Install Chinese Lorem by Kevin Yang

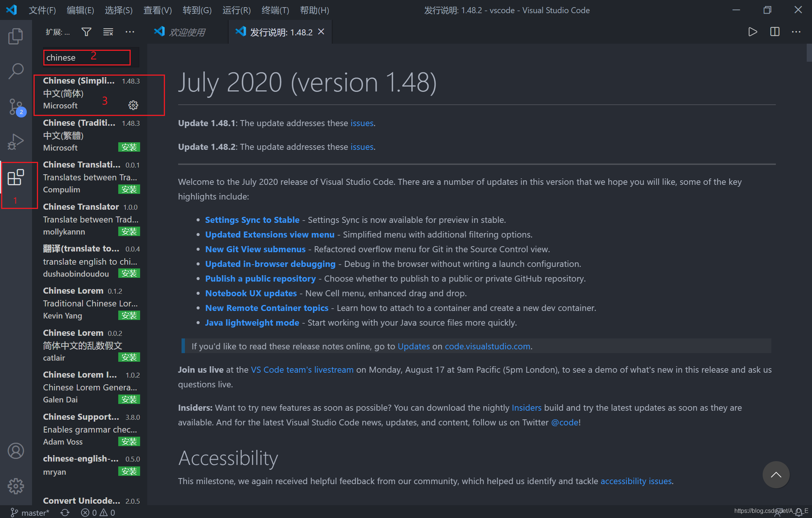point(129,315)
